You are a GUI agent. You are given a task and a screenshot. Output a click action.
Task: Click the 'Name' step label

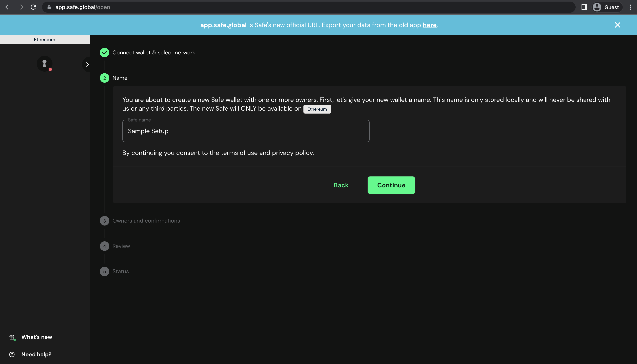coord(120,78)
